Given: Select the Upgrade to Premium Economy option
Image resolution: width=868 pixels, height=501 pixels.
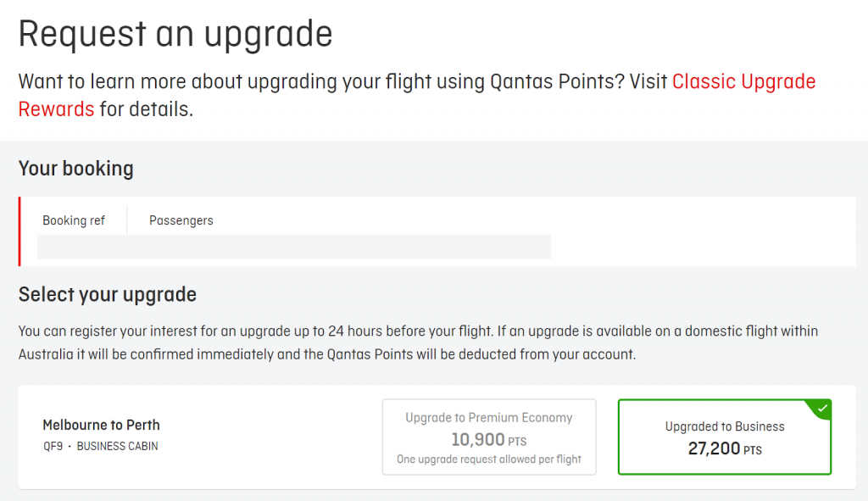Looking at the screenshot, I should 489,437.
